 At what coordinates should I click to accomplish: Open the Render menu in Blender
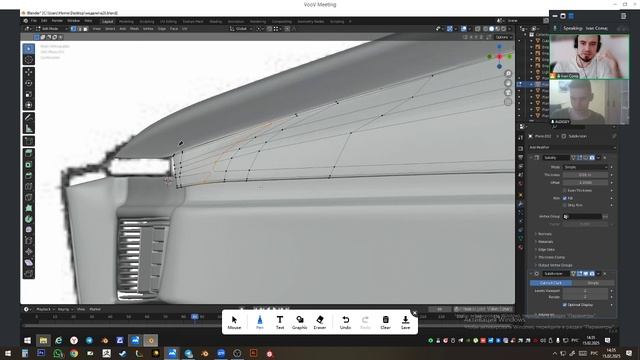click(57, 21)
